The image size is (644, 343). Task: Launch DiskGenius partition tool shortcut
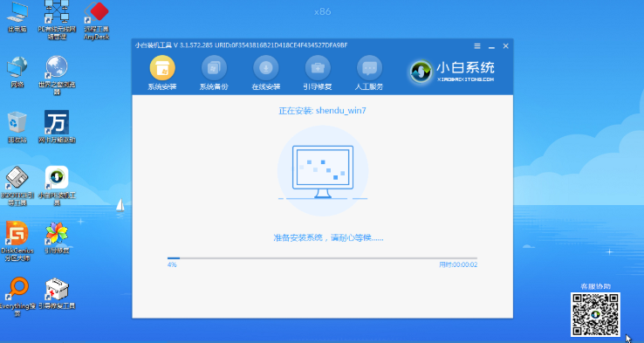(x=17, y=241)
